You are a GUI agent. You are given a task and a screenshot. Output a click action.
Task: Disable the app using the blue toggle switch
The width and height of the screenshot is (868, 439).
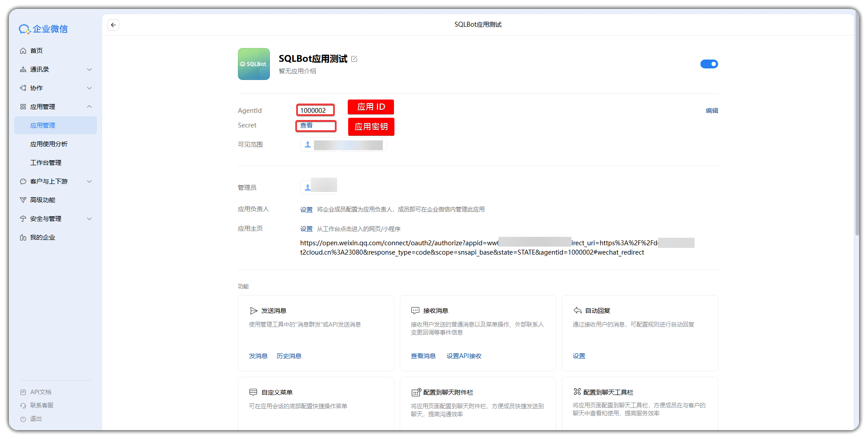(x=709, y=64)
